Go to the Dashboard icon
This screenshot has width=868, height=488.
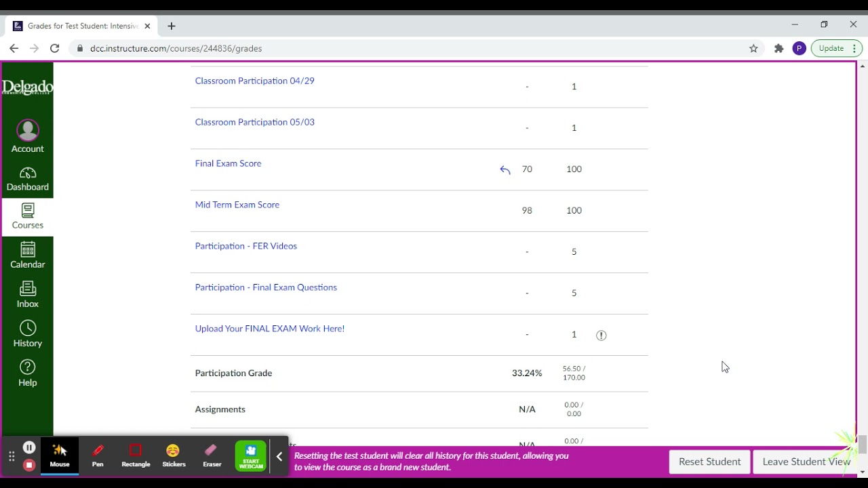pos(28,173)
